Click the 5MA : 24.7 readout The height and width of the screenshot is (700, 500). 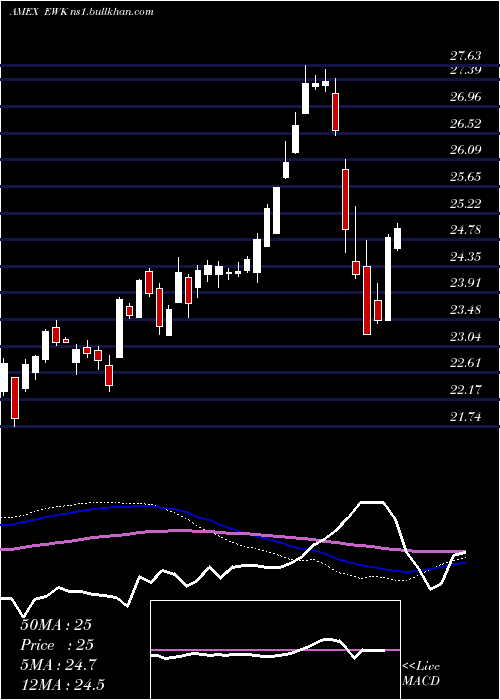58,665
